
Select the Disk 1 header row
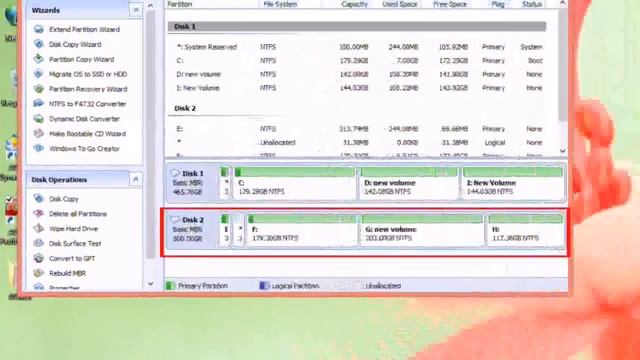pyautogui.click(x=357, y=27)
